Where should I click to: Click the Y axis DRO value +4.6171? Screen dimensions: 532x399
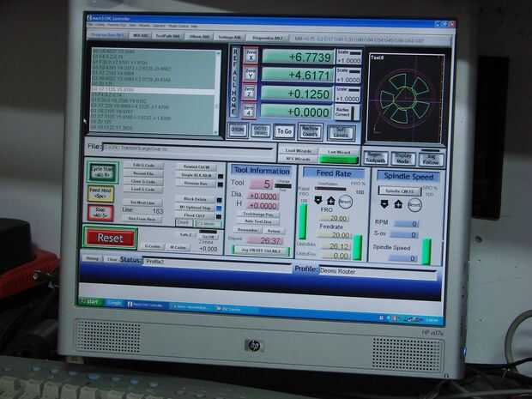pyautogui.click(x=298, y=75)
